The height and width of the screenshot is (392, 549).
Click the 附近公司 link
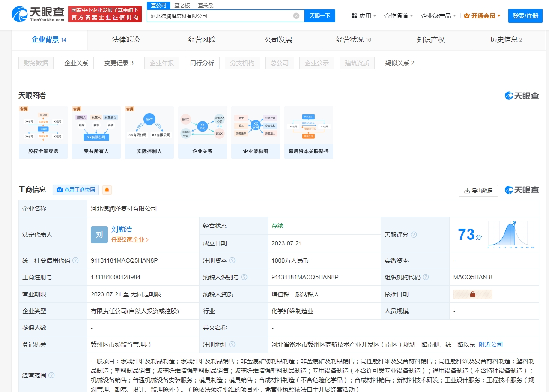click(491, 344)
